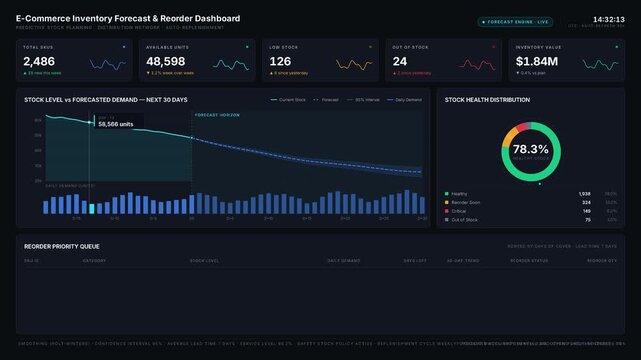Screen dimensions: 641x360
Task: Click the 324 Reorder Soon count
Action: [586, 202]
